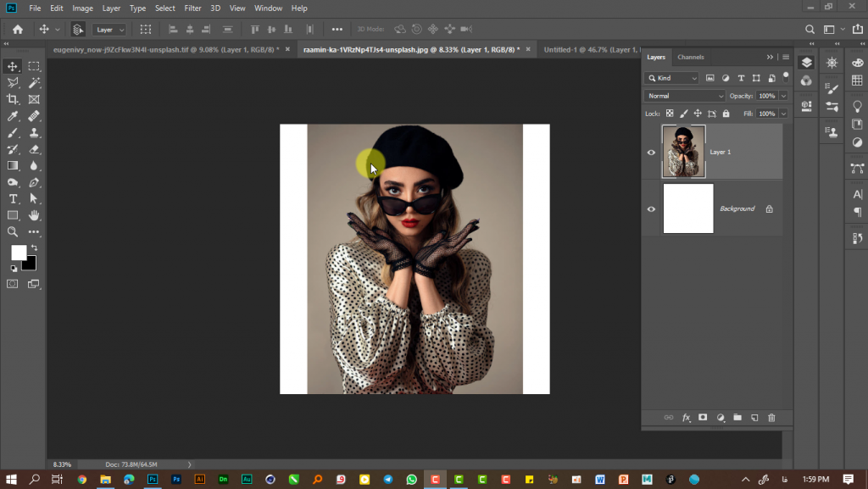Hide the Background layer visibility

coord(651,209)
